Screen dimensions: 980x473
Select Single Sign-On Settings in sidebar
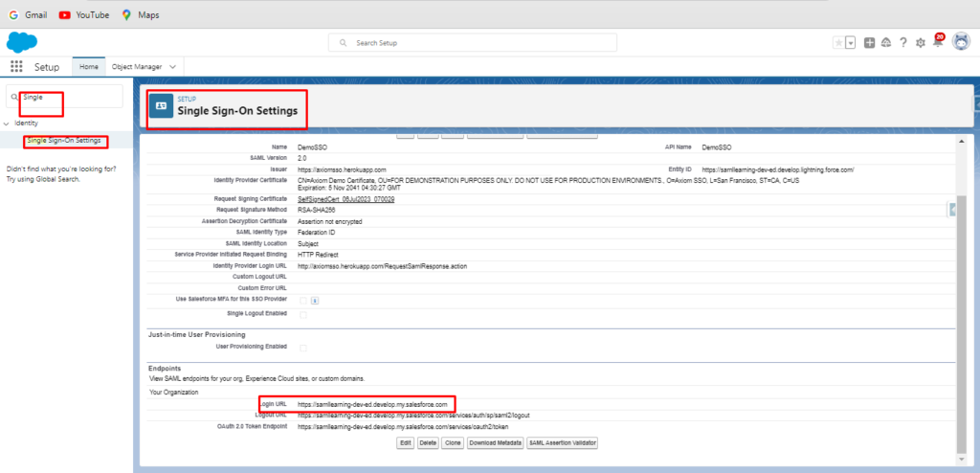pyautogui.click(x=64, y=141)
